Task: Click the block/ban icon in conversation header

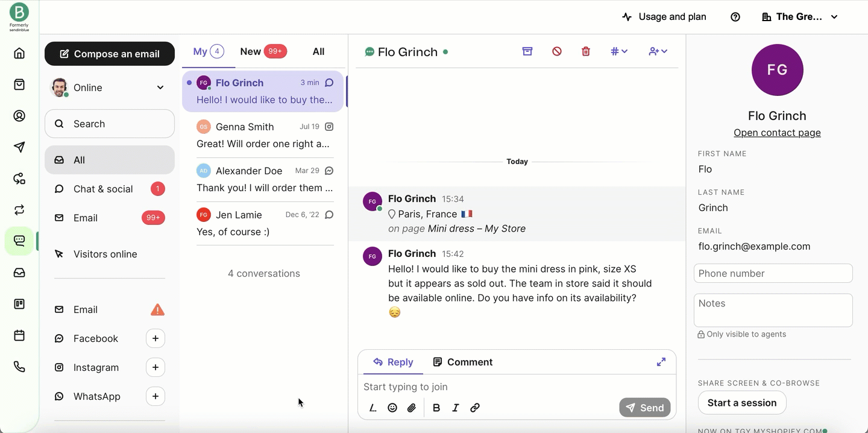Action: pos(557,52)
